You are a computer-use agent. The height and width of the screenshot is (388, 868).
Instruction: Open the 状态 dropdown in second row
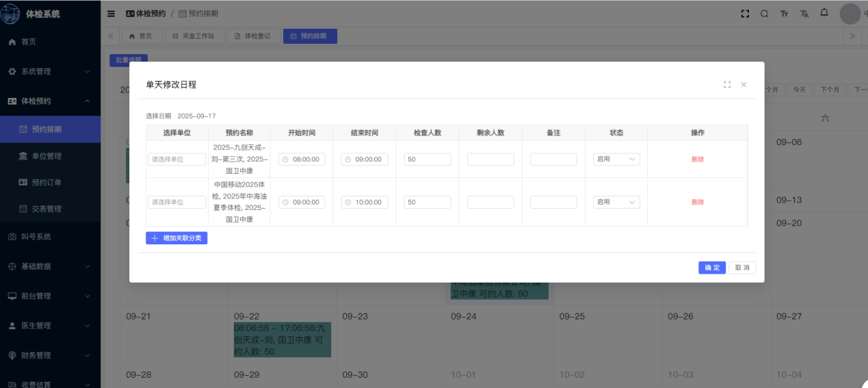pos(616,203)
